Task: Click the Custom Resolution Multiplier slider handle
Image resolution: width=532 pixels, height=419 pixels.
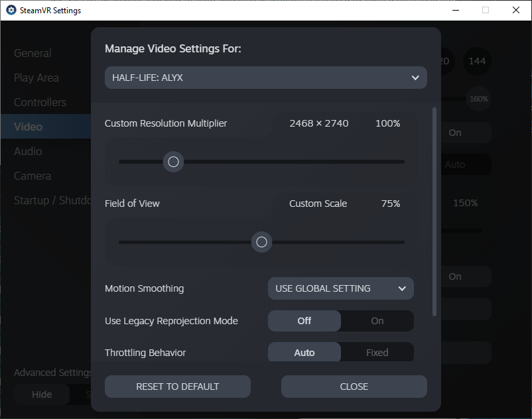Action: [x=173, y=162]
